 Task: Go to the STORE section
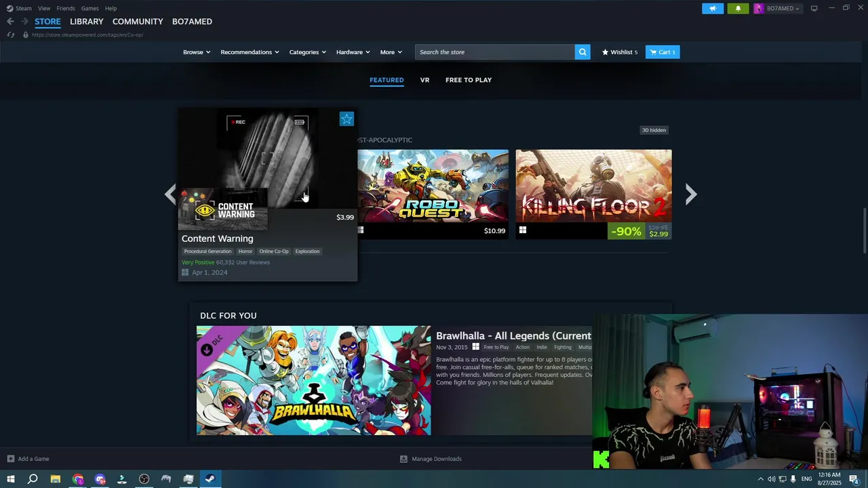pyautogui.click(x=47, y=22)
